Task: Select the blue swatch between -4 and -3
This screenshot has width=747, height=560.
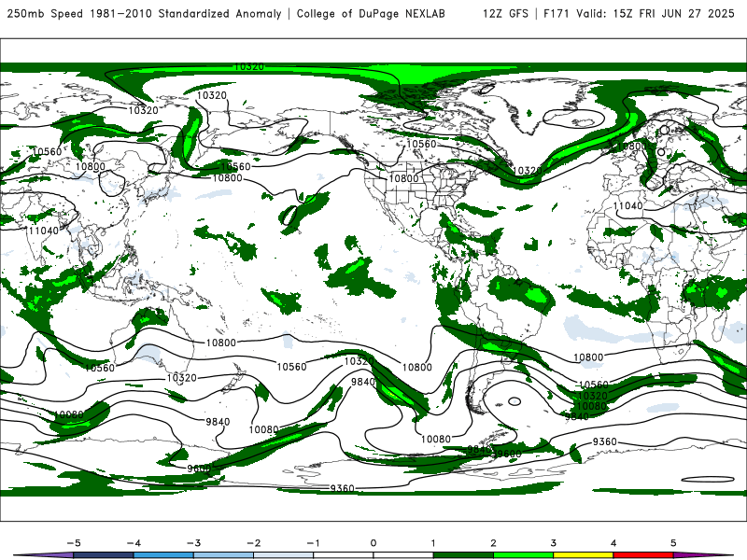Action: (163, 555)
